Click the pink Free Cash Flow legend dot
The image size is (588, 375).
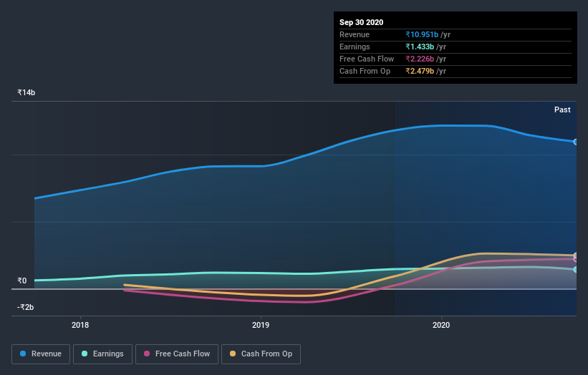click(147, 354)
